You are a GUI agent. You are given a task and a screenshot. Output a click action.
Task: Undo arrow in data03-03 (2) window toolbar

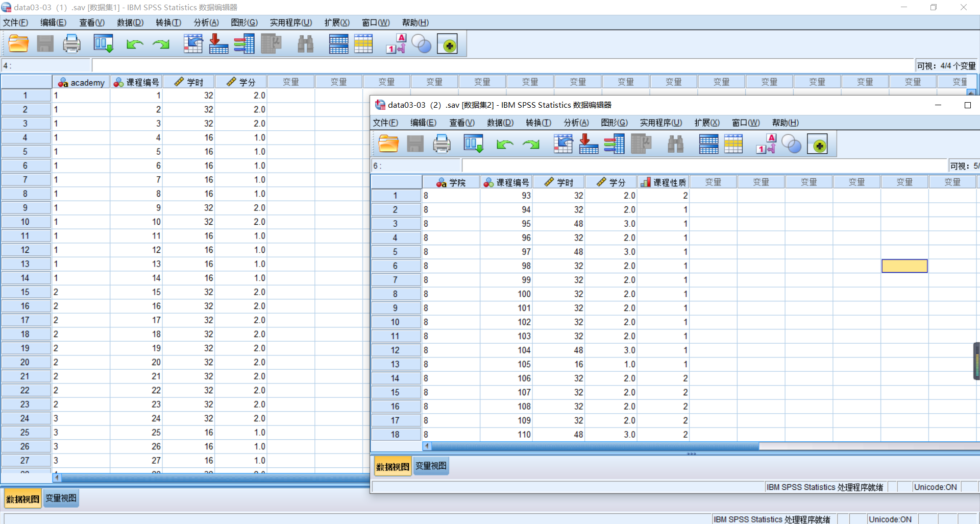pyautogui.click(x=505, y=145)
